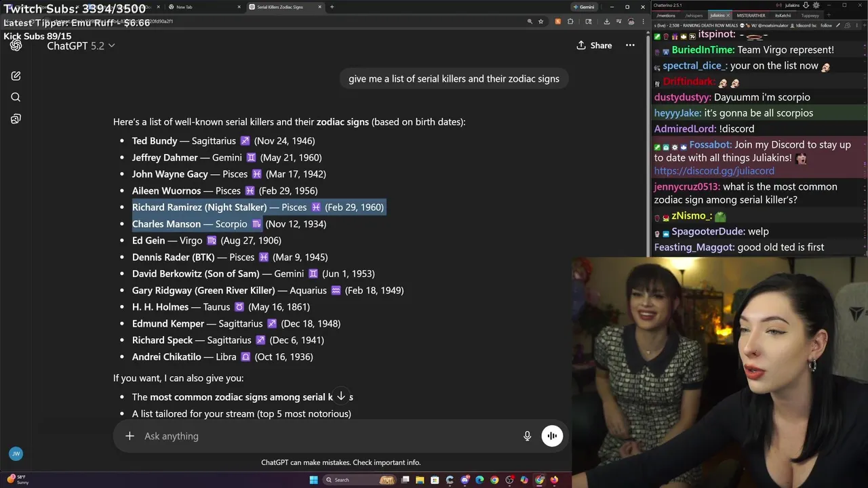
Task: Open the orange extension icon in Chrome toolbar
Action: pyautogui.click(x=557, y=22)
